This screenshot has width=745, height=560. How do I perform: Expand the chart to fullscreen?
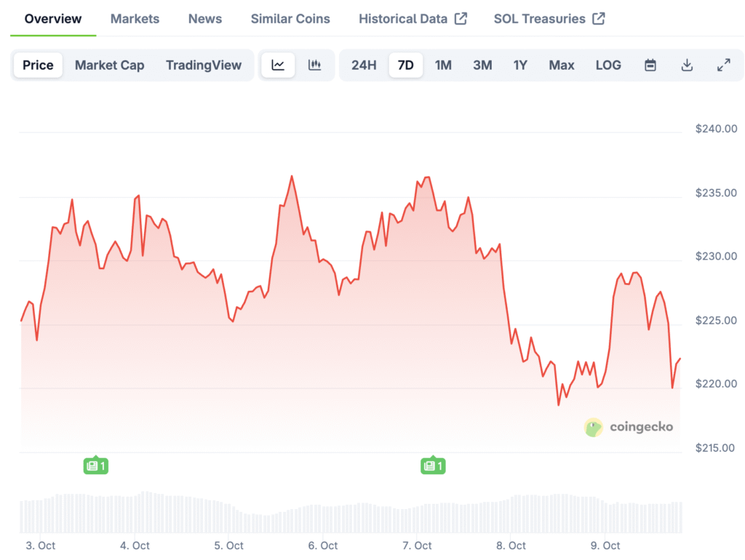tap(723, 65)
